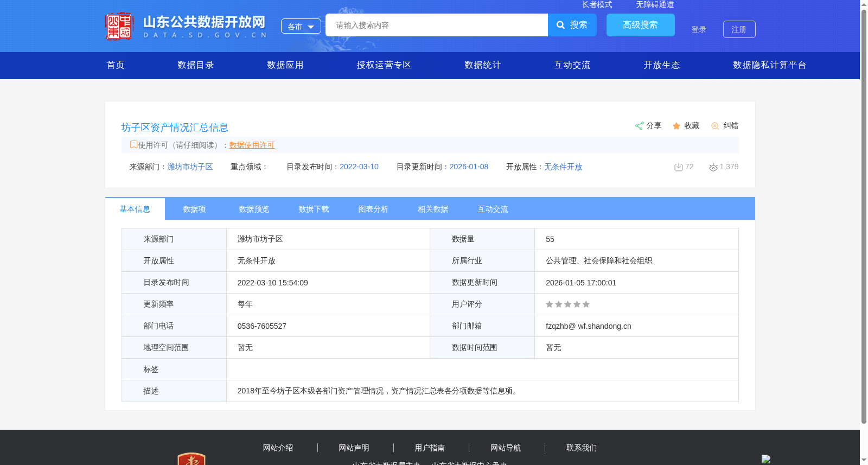Click the share icon
Screen dimensions: 868x465
639,126
